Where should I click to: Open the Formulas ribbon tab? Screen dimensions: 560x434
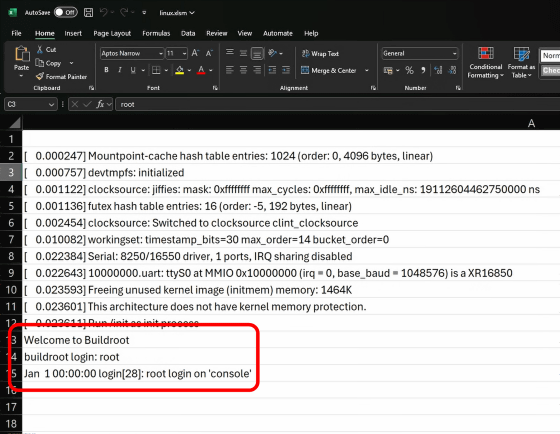pyautogui.click(x=156, y=33)
